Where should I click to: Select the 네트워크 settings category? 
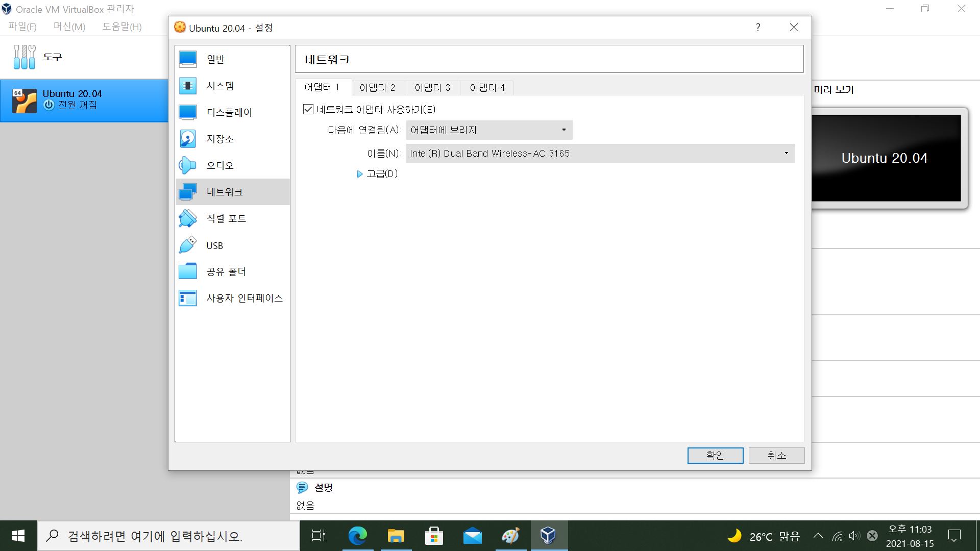tap(232, 192)
